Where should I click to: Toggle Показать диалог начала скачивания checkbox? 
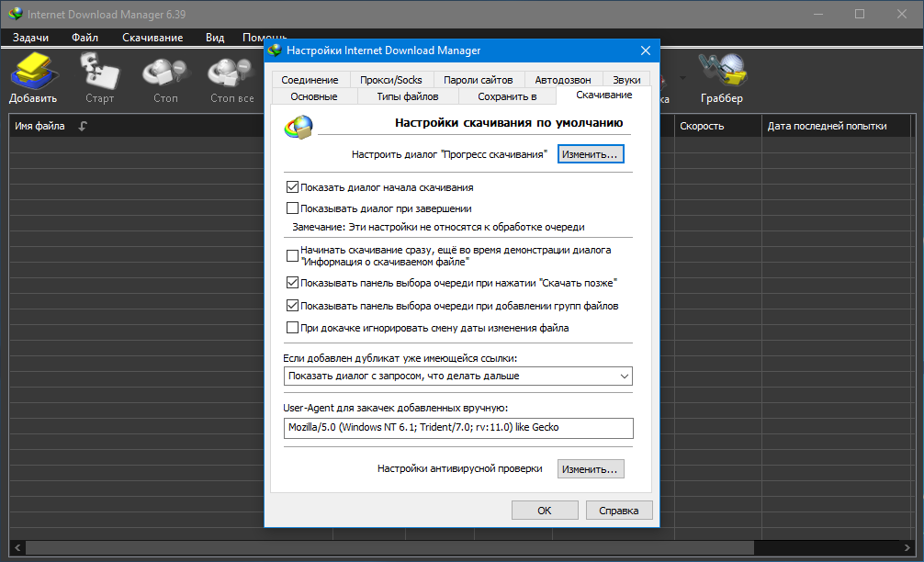(292, 187)
